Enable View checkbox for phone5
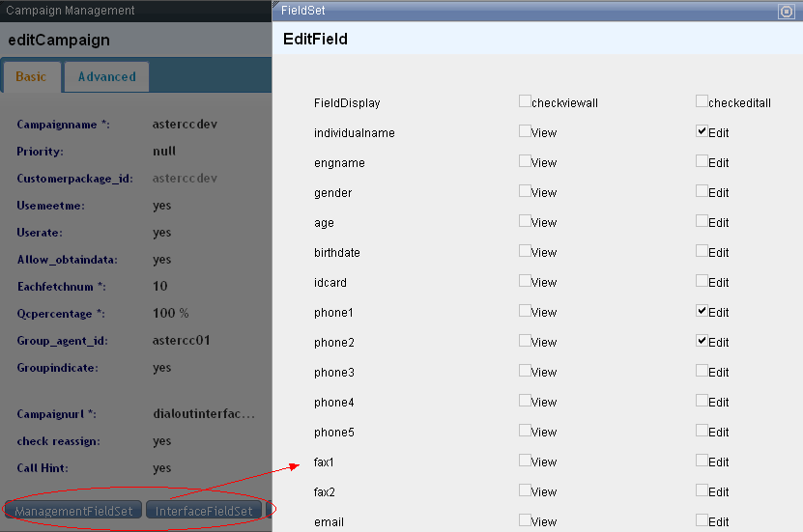This screenshot has height=532, width=803. point(525,431)
